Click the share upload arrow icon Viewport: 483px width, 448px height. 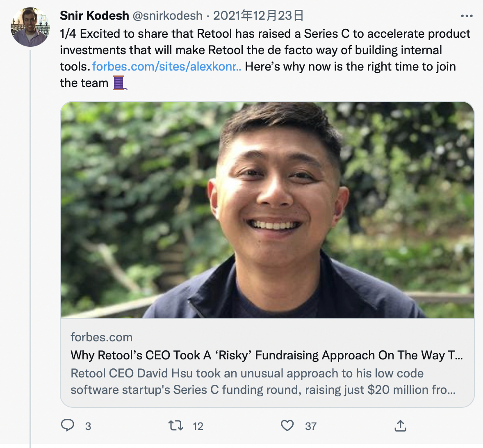click(x=400, y=426)
